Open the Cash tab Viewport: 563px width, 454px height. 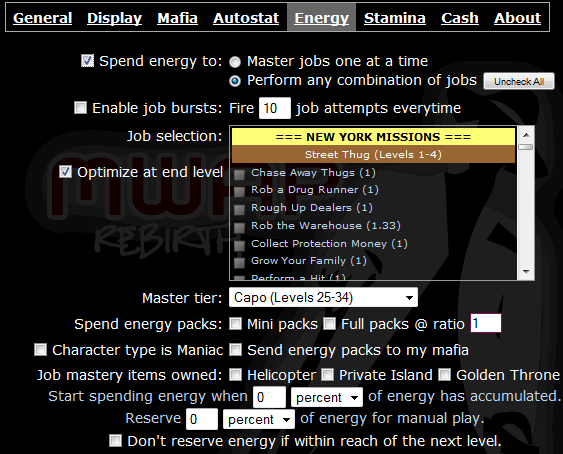460,18
